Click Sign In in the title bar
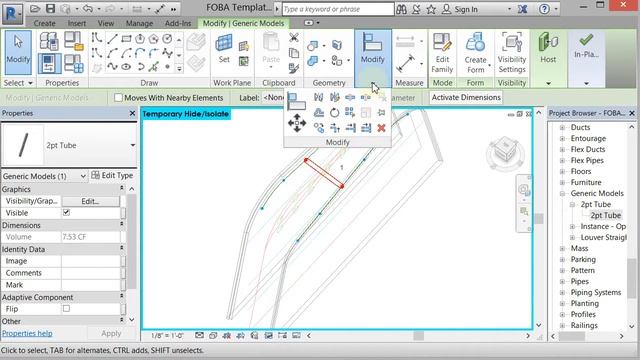This screenshot has width=640, height=360. click(465, 9)
